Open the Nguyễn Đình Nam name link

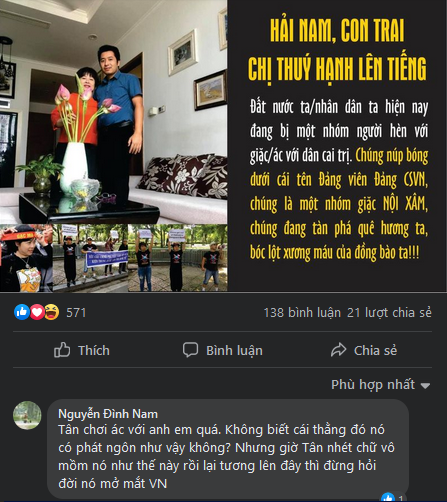pos(108,414)
